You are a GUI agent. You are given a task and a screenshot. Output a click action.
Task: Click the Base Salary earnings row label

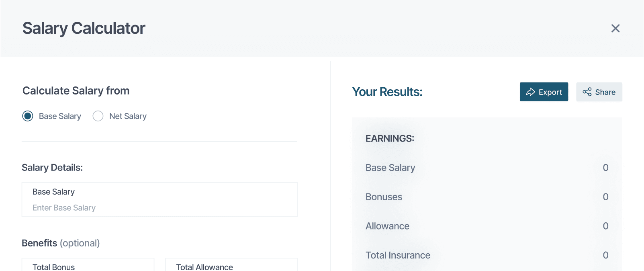click(390, 168)
